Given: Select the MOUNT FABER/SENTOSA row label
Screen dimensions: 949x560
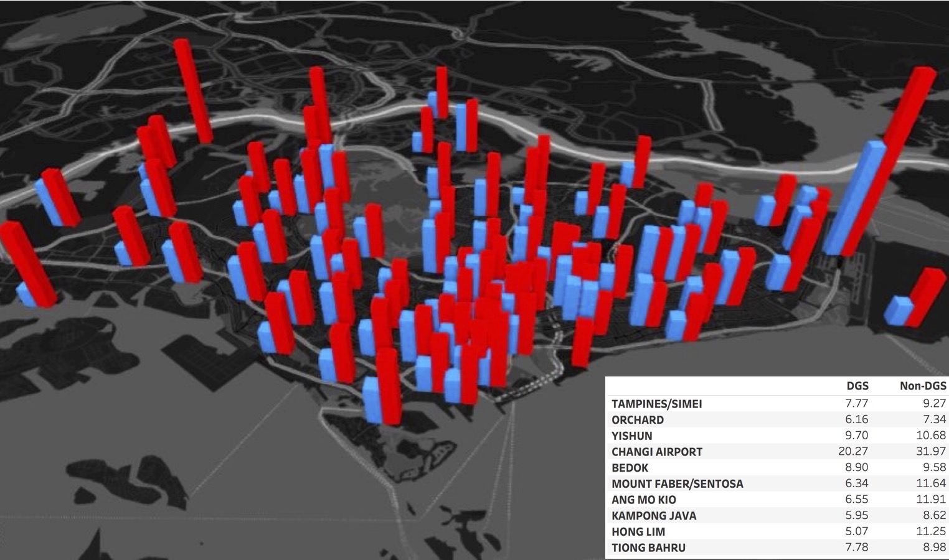Looking at the screenshot, I should (x=678, y=483).
